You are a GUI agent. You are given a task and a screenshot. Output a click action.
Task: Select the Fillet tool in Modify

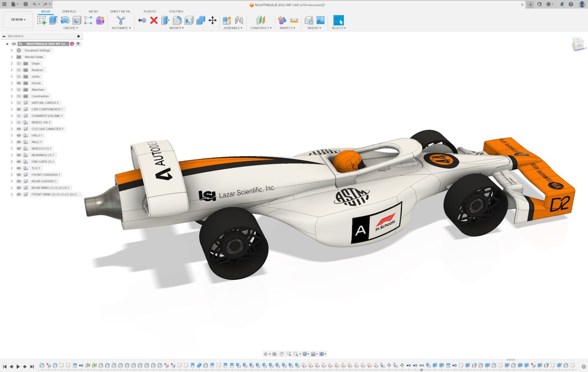tap(176, 20)
